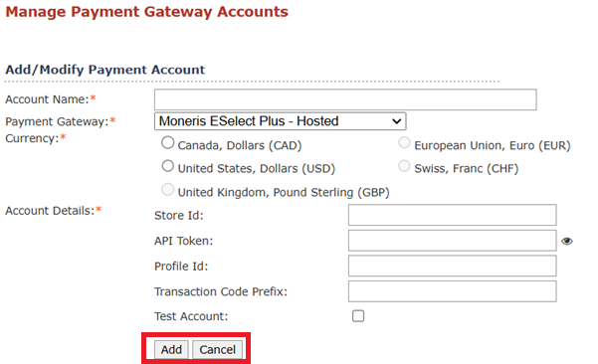This screenshot has height=364, width=598.
Task: Click the Add button
Action: pyautogui.click(x=171, y=349)
